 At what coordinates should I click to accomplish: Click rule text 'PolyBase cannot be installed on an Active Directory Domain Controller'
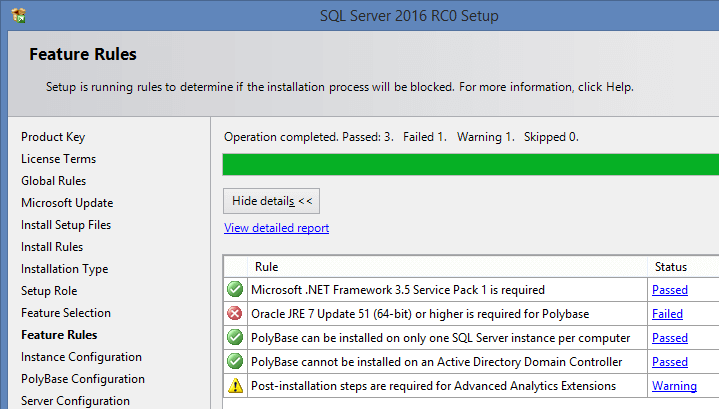(437, 362)
